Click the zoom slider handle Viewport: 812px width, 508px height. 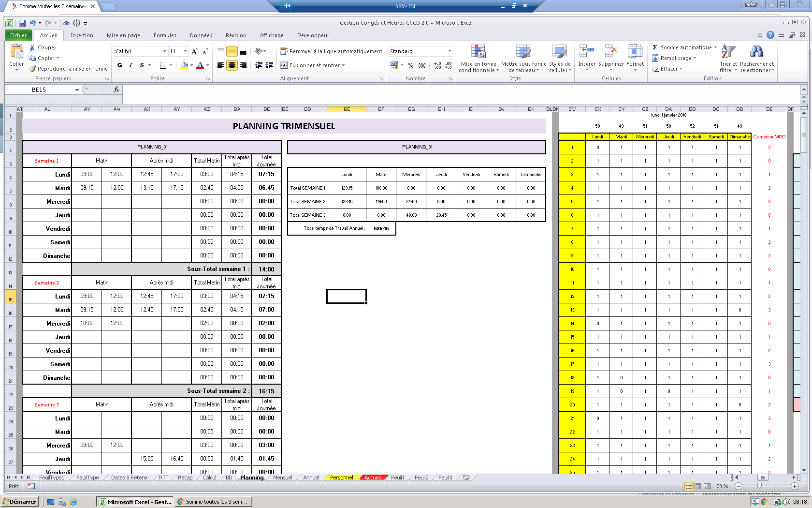click(760, 486)
